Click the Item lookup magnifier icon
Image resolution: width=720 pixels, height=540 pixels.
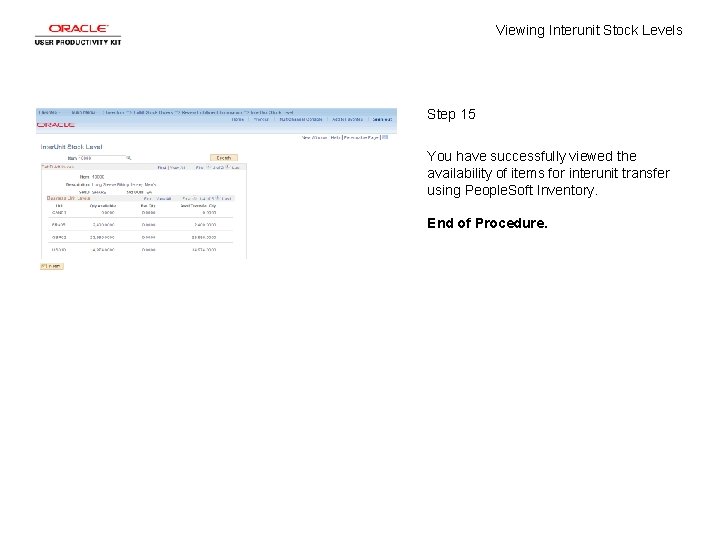click(x=129, y=158)
